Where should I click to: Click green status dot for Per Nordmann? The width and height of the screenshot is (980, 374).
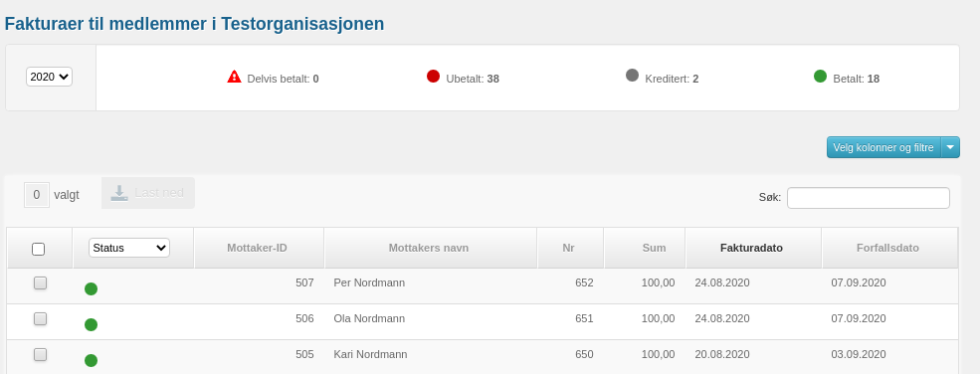click(91, 288)
